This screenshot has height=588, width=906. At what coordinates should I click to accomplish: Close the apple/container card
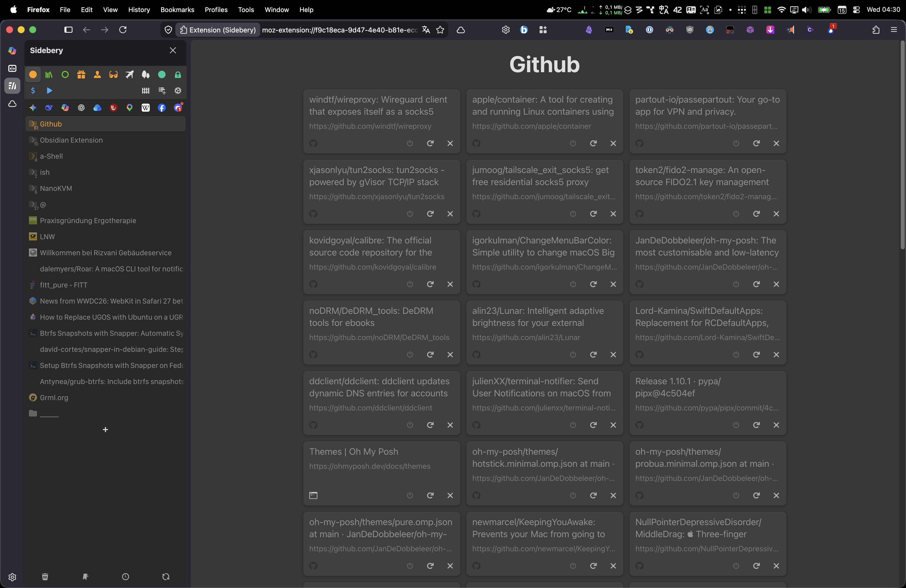coord(613,143)
